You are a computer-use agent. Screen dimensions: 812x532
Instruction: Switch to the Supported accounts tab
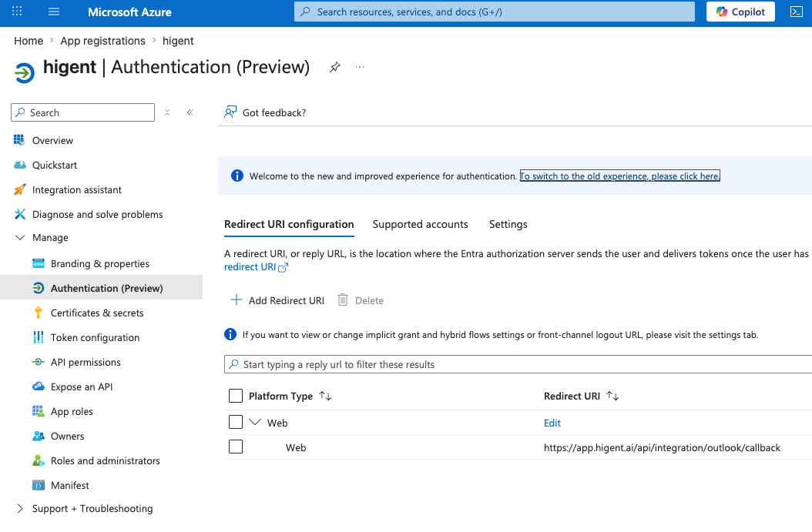420,224
